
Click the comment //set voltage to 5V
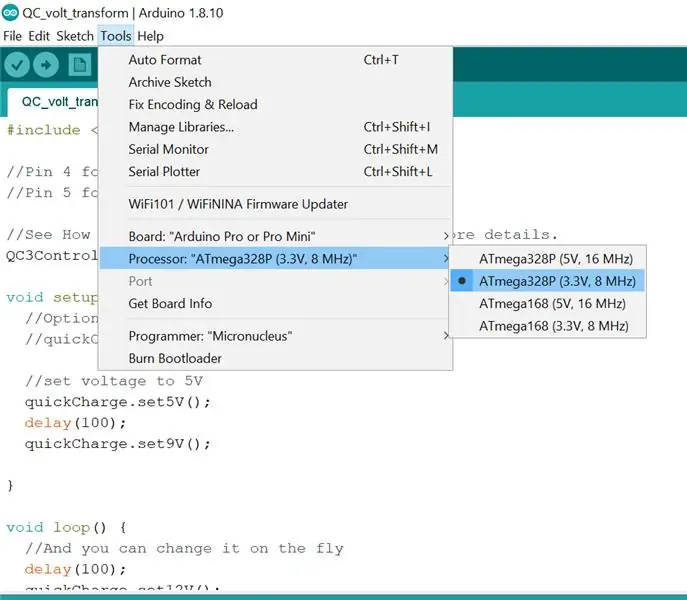[114, 381]
